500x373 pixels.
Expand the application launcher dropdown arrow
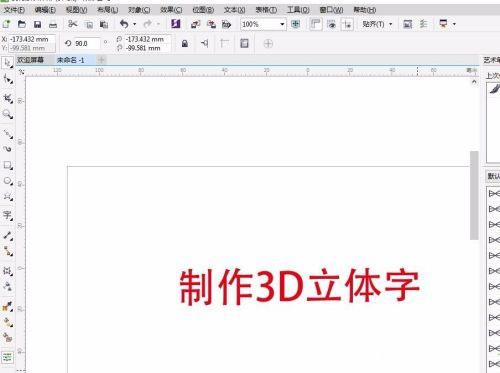454,24
